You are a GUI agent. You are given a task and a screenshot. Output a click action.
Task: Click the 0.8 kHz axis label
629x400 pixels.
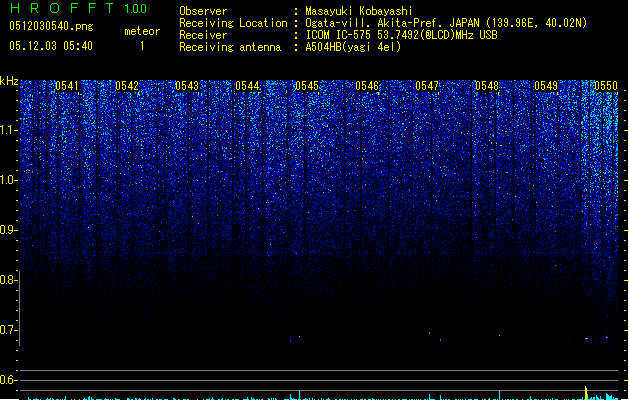click(8, 280)
